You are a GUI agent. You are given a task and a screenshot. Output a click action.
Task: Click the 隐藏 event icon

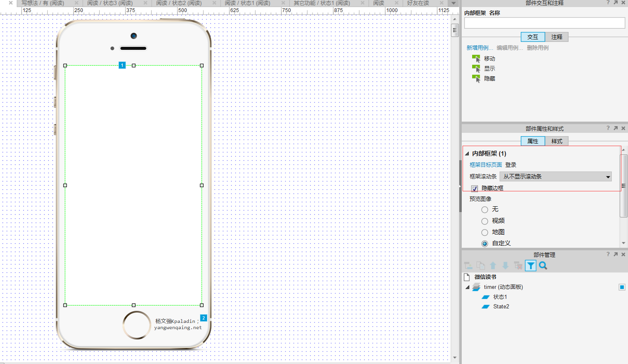point(476,78)
